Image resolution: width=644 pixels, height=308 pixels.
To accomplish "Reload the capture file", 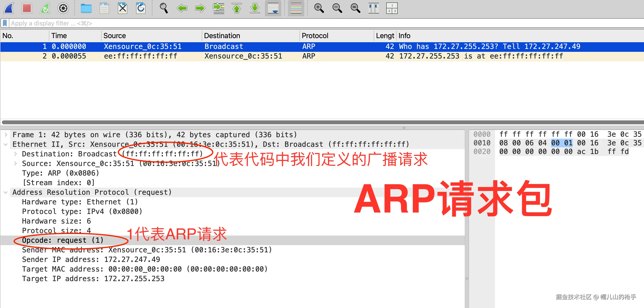I will click(x=141, y=8).
